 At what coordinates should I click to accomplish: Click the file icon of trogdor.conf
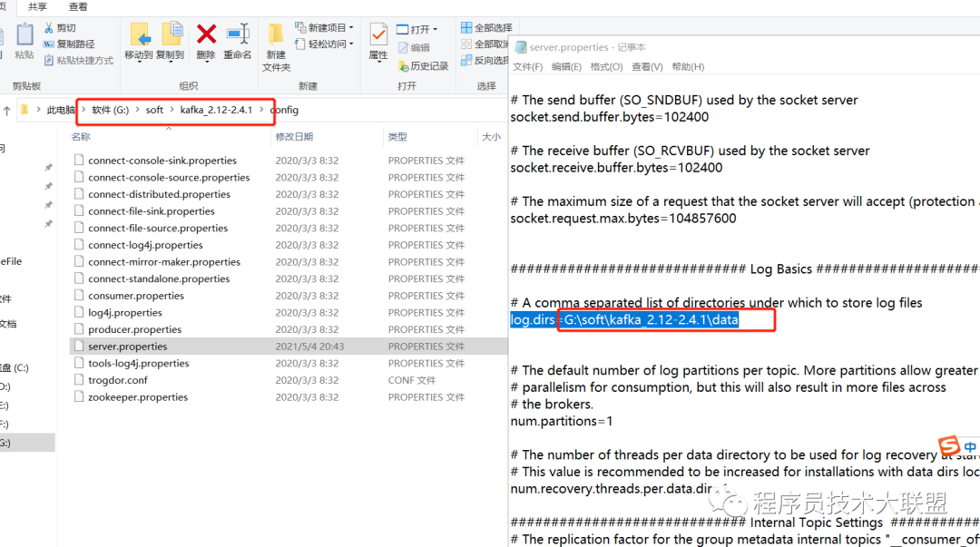(79, 379)
